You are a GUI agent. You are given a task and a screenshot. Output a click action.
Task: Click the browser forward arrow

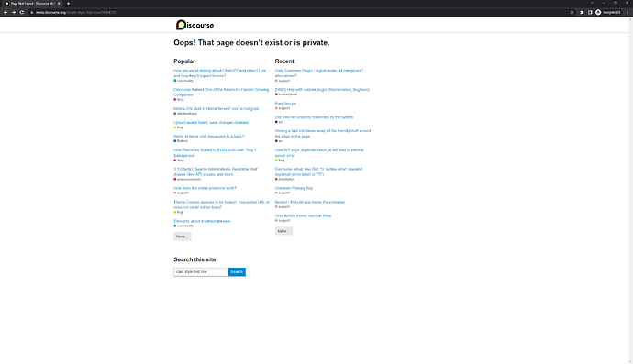(14, 12)
